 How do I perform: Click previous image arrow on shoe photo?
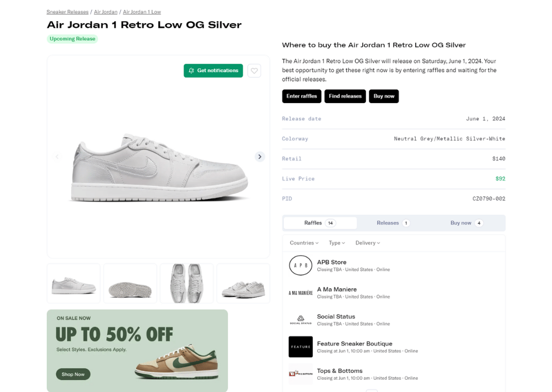(57, 157)
